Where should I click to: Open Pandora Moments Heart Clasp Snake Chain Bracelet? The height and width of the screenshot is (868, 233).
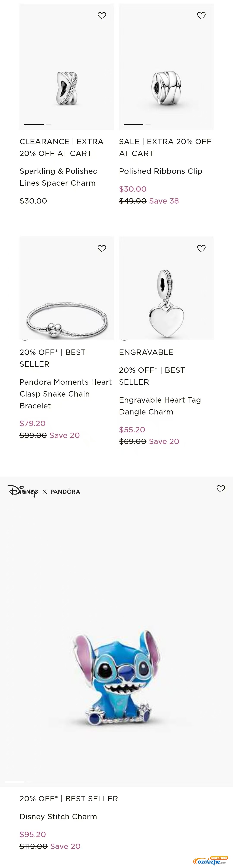66,394
